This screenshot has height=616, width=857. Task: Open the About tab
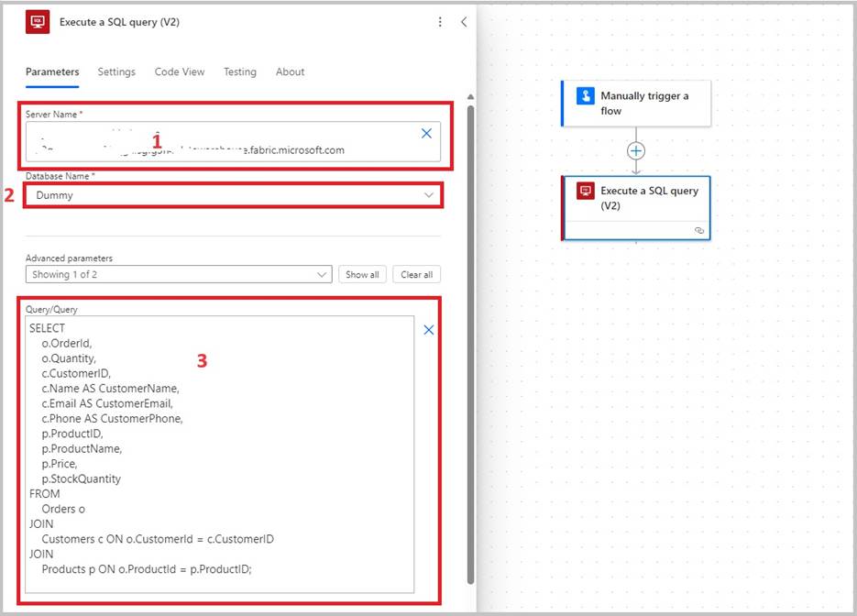pos(291,71)
